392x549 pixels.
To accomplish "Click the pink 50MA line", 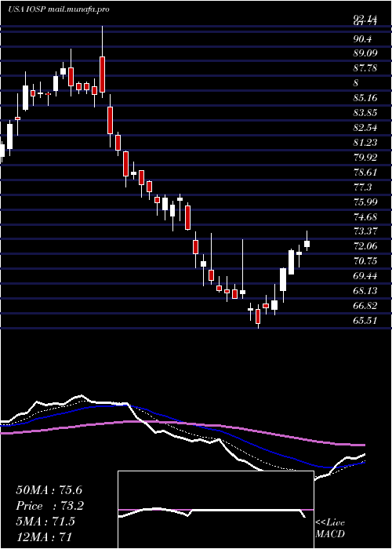I will click(182, 424).
